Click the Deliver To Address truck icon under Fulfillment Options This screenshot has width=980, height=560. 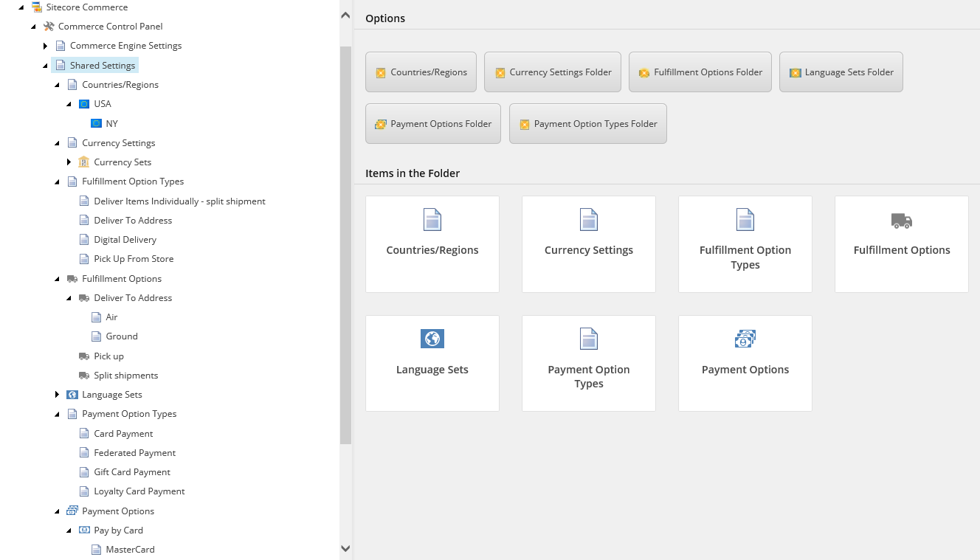[84, 298]
